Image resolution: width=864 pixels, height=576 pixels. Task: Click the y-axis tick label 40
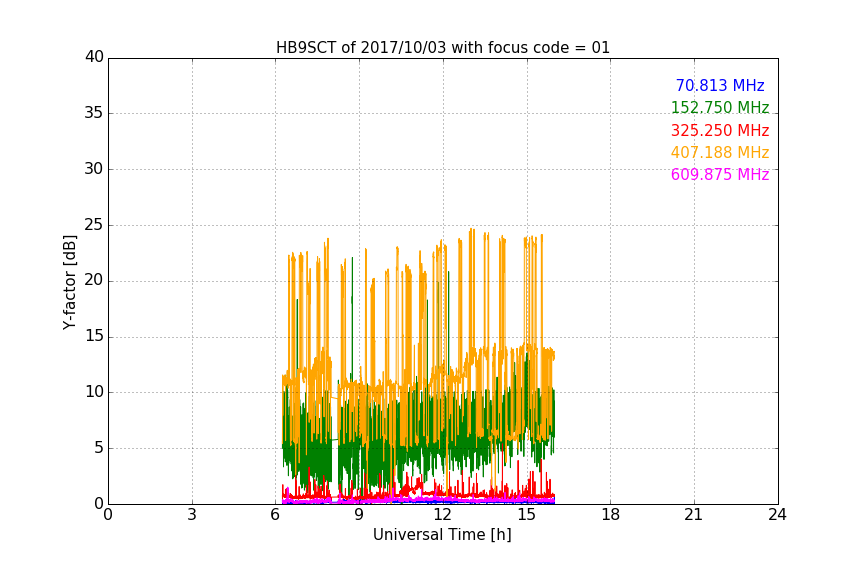(94, 57)
